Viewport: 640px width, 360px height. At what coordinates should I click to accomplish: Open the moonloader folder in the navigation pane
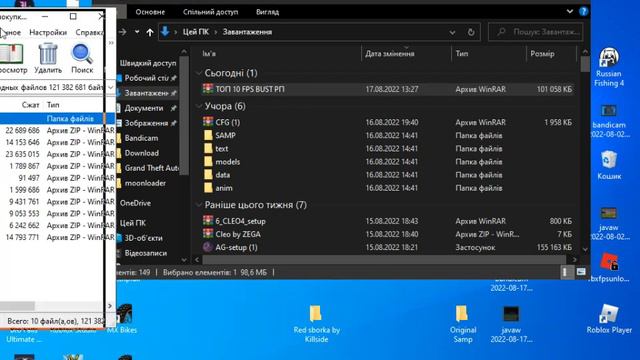coord(145,183)
